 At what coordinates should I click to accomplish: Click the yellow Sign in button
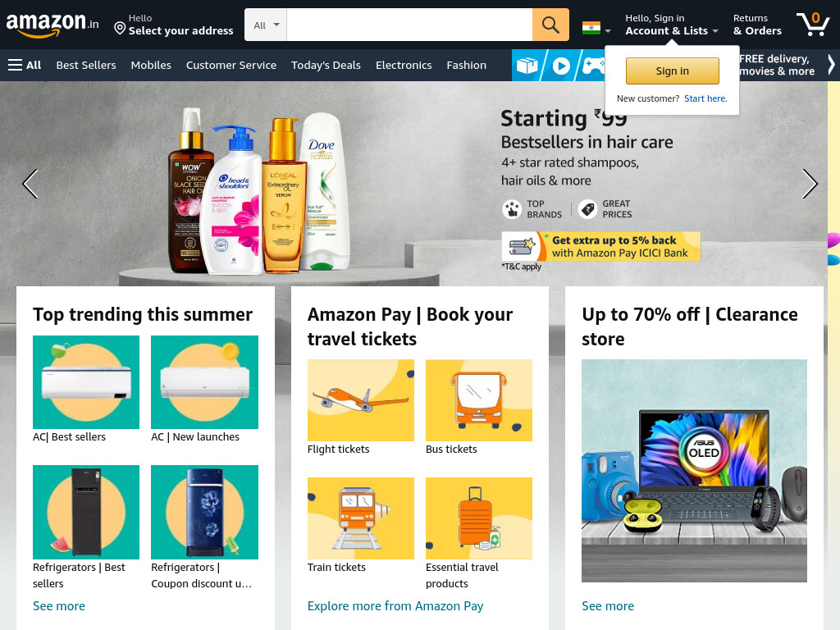(x=673, y=71)
